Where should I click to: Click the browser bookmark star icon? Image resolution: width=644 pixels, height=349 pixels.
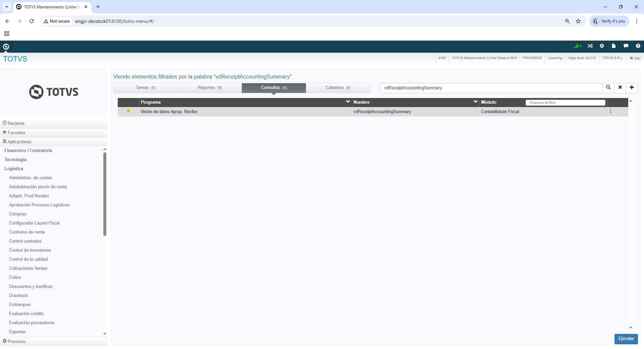tap(578, 21)
